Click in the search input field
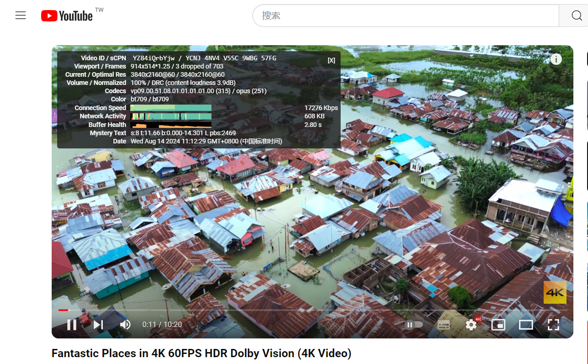The height and width of the screenshot is (364, 588). [x=405, y=16]
